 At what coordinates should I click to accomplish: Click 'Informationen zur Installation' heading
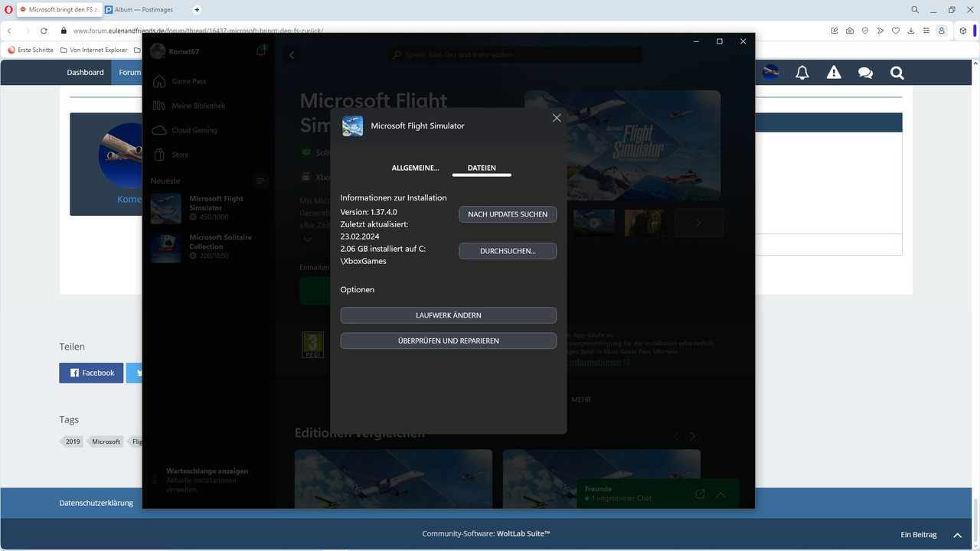pyautogui.click(x=394, y=197)
